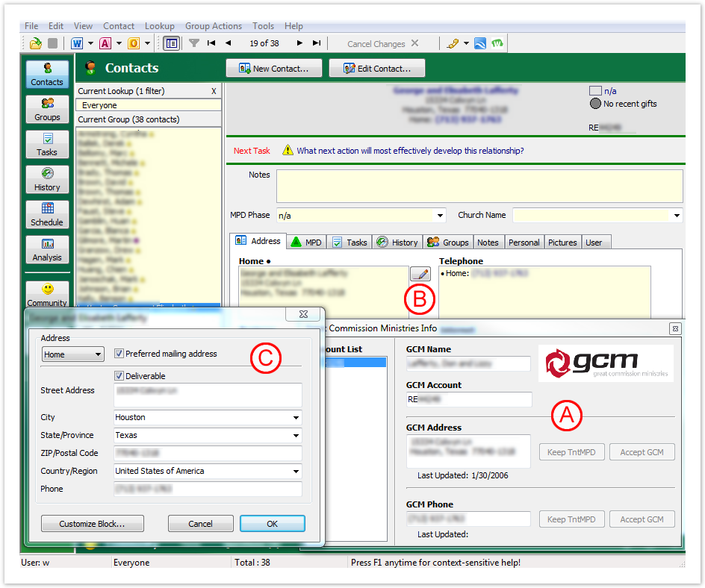The image size is (705, 588).
Task: Open the Schedule view from the sidebar
Action: (47, 214)
